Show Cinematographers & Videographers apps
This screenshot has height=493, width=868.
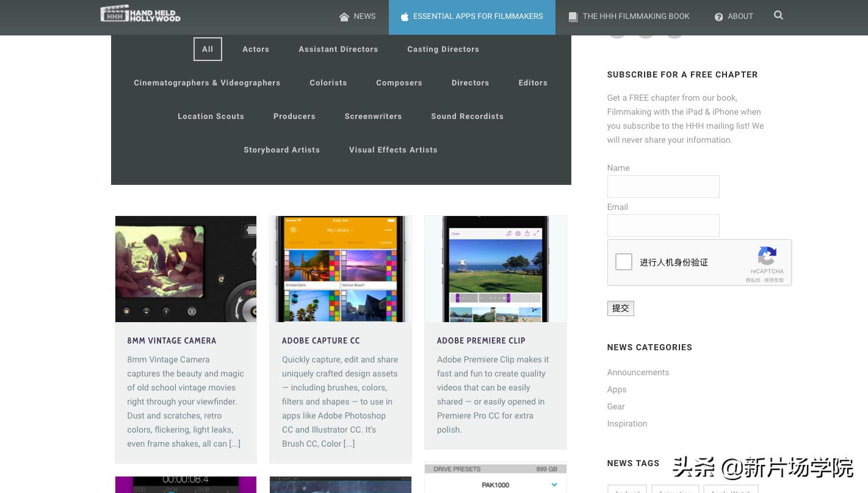coord(207,83)
